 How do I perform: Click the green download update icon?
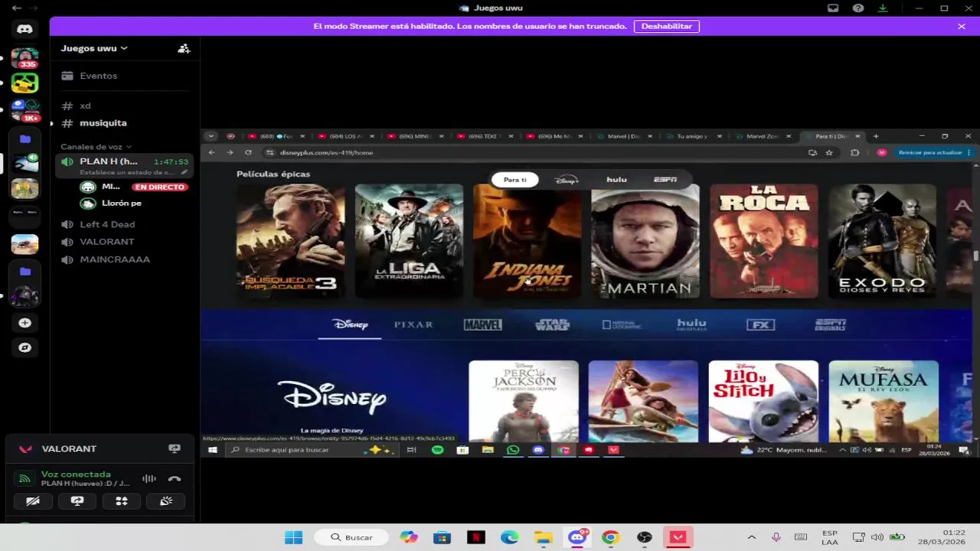pos(883,8)
